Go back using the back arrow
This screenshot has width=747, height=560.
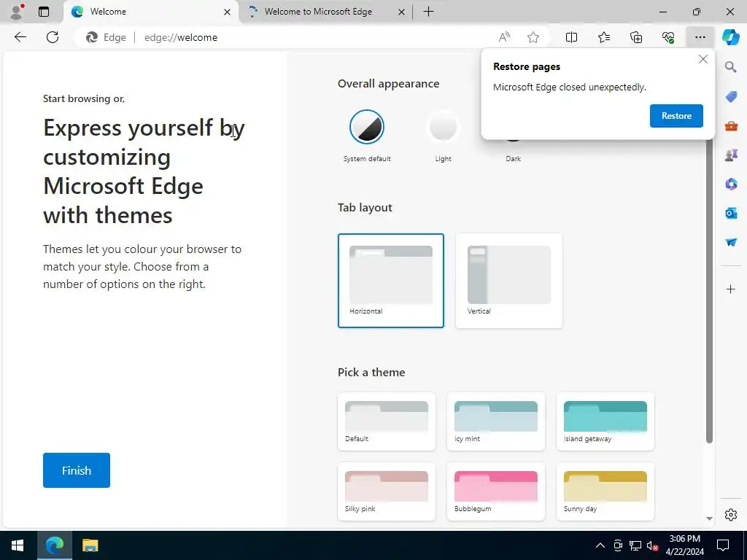coord(20,37)
